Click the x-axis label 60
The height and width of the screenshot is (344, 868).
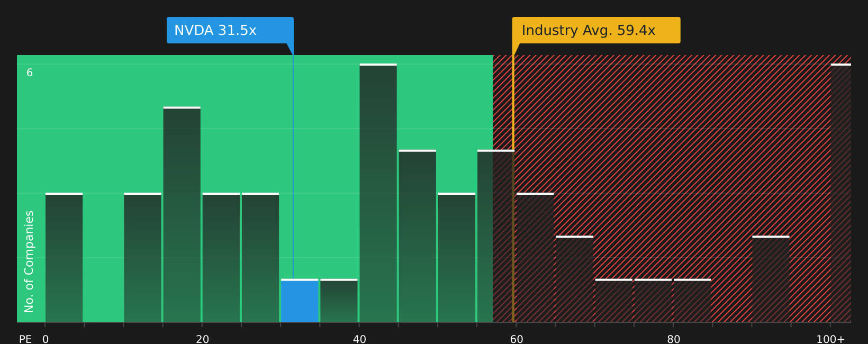pyautogui.click(x=517, y=339)
